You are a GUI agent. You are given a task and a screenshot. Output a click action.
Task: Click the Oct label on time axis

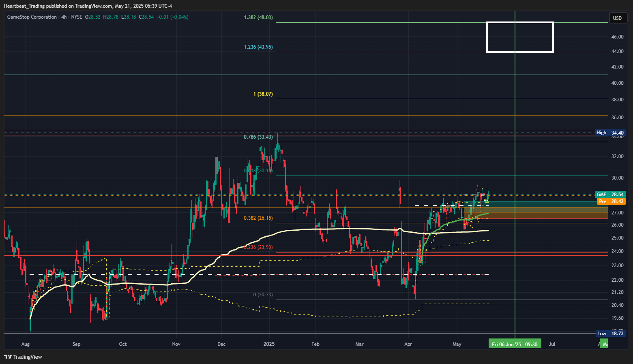[x=123, y=344]
